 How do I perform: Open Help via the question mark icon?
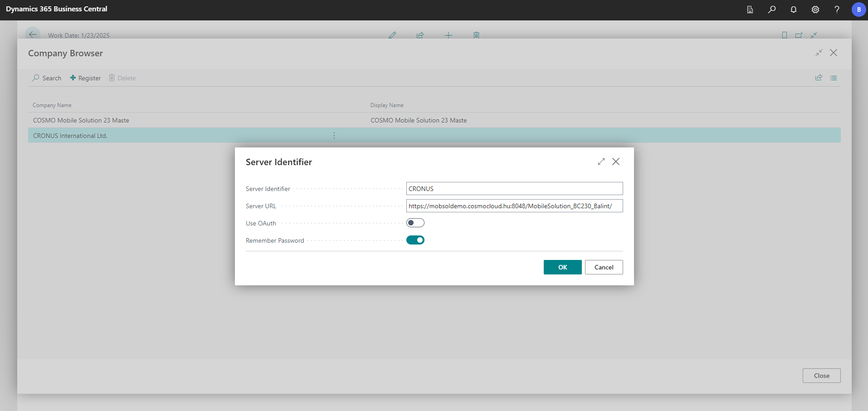[x=837, y=10]
